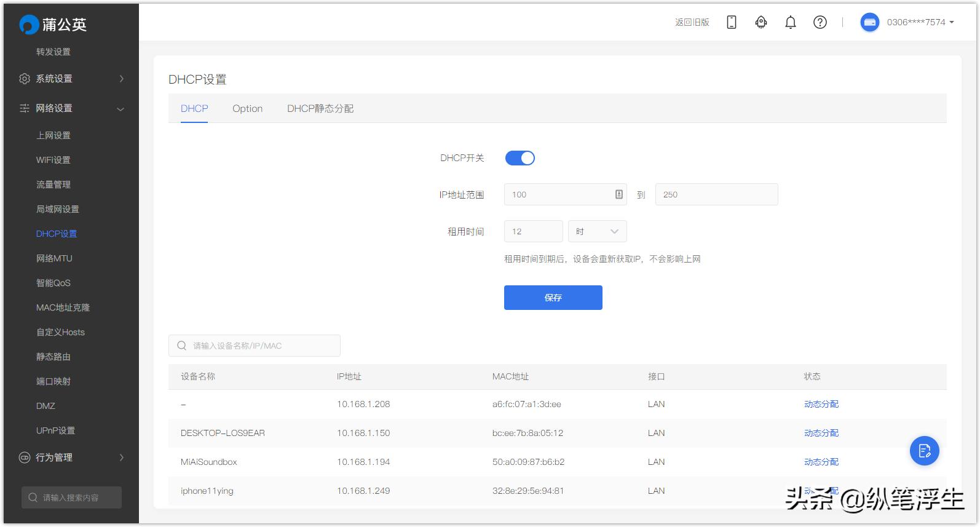The height and width of the screenshot is (527, 980).
Task: Click the 系统设置 gear icon
Action: coord(25,79)
